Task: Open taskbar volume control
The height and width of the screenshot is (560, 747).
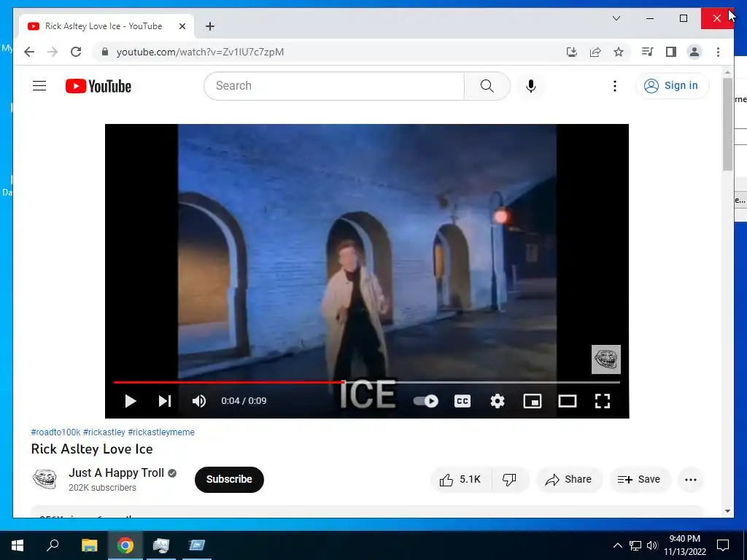Action: (x=651, y=545)
